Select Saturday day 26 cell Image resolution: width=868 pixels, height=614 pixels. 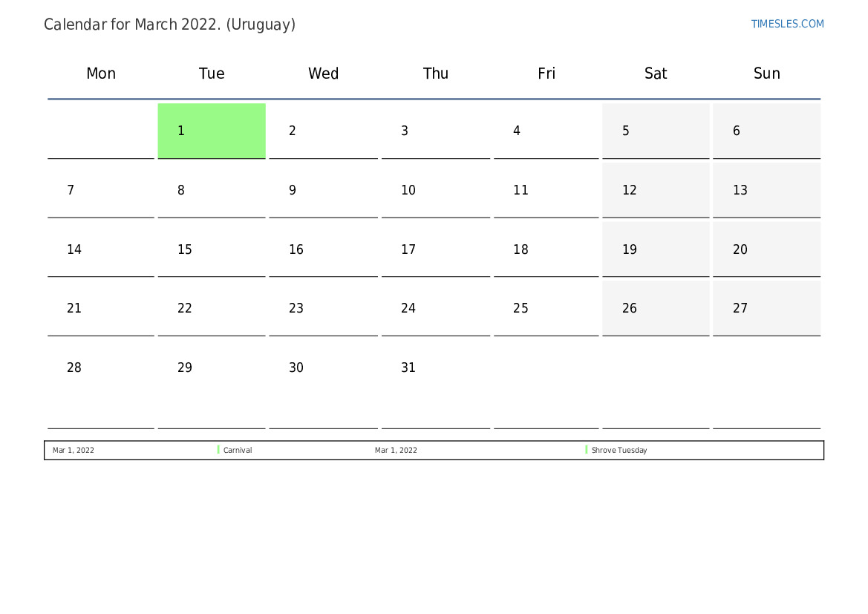pos(656,308)
